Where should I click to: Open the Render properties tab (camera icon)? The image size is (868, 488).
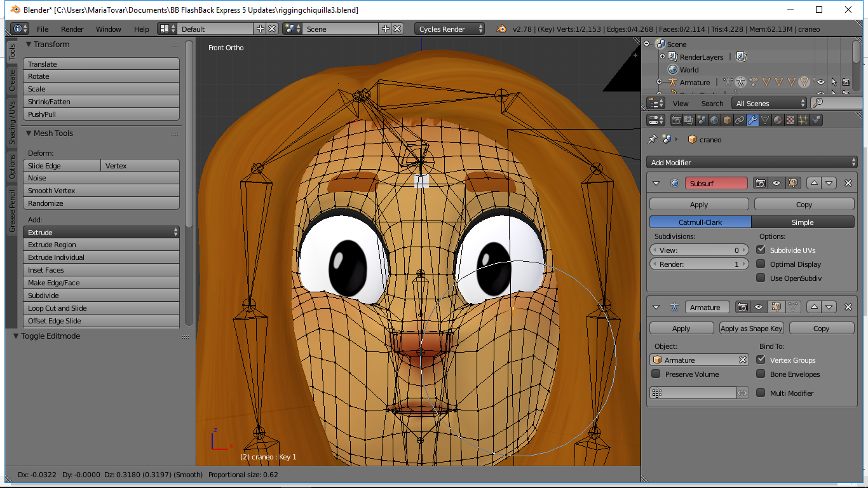[x=677, y=120]
